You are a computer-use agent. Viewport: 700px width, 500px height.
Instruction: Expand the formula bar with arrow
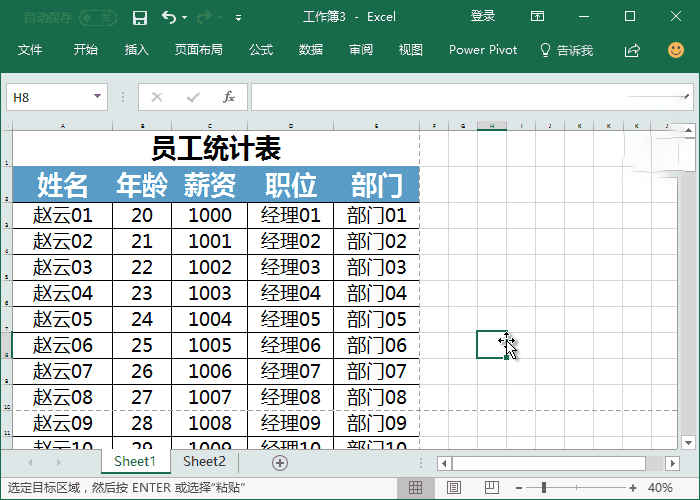coord(686,96)
